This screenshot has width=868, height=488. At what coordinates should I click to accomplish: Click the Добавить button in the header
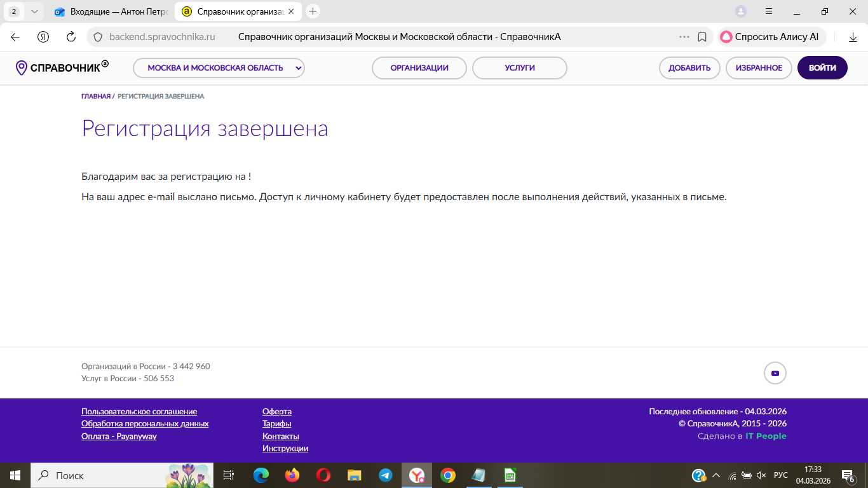point(689,68)
